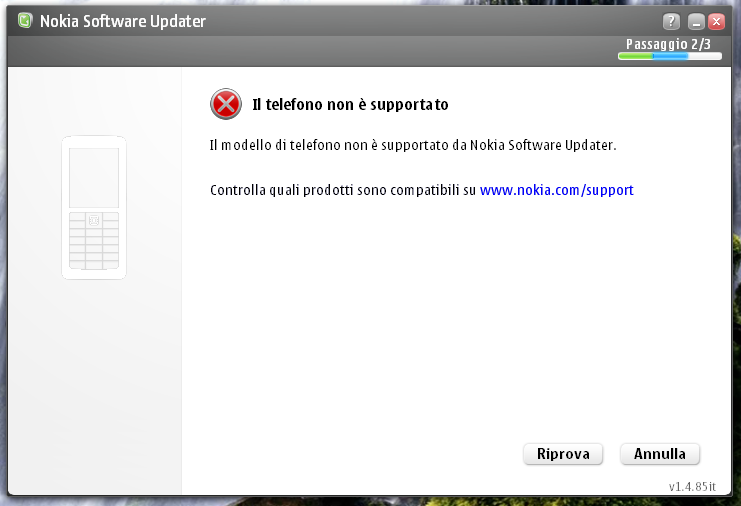This screenshot has width=741, height=506.
Task: Minimize the Nokia Software Updater window
Action: click(697, 21)
